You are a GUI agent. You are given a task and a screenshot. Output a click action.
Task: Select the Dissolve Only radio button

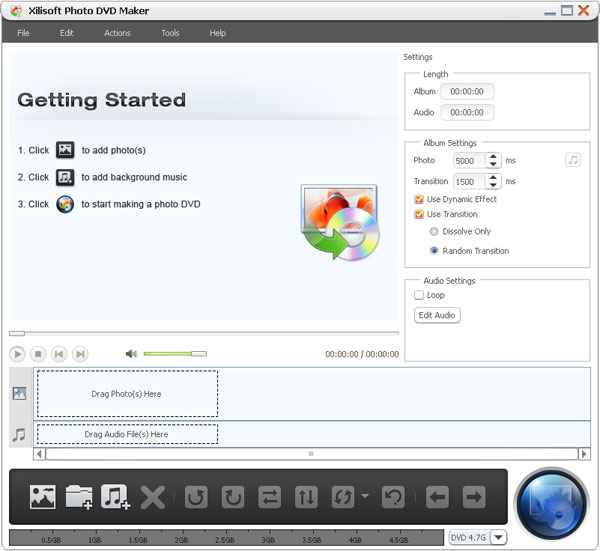[x=434, y=231]
